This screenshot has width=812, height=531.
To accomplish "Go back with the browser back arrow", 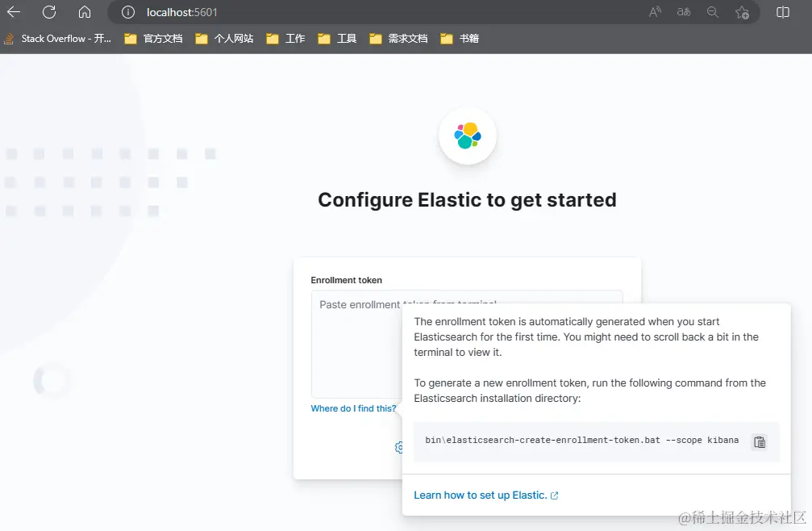I will 14,12.
